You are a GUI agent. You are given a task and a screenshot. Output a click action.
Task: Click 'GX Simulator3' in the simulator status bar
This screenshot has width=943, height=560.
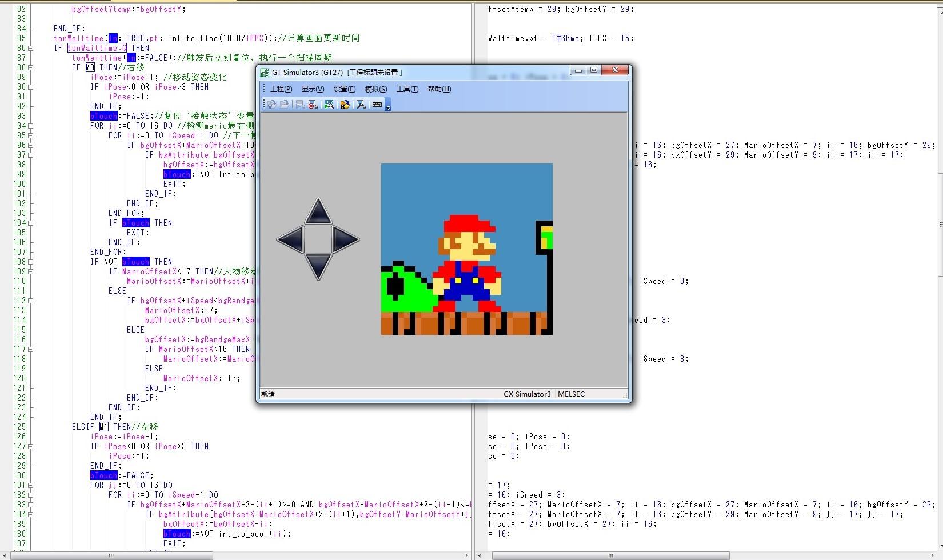[x=527, y=394]
